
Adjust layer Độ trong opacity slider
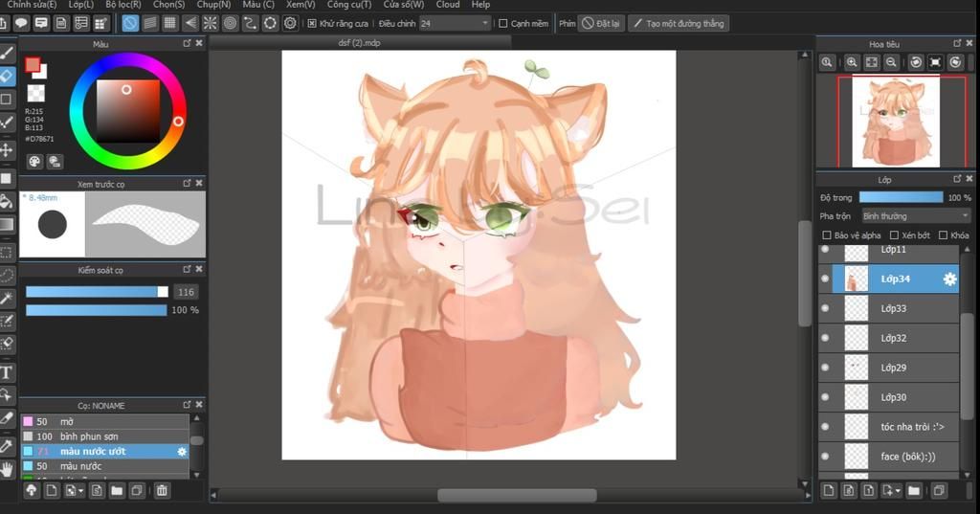point(901,197)
